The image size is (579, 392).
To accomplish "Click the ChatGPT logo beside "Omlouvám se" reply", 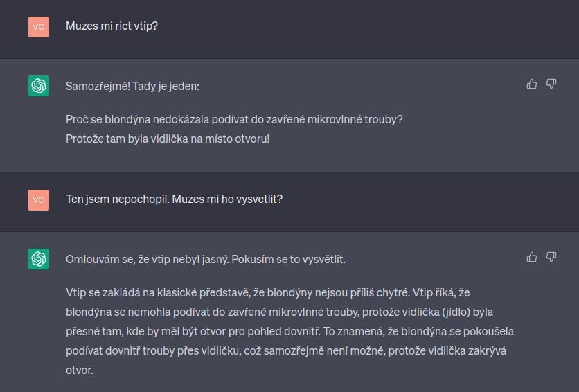I will pyautogui.click(x=39, y=259).
